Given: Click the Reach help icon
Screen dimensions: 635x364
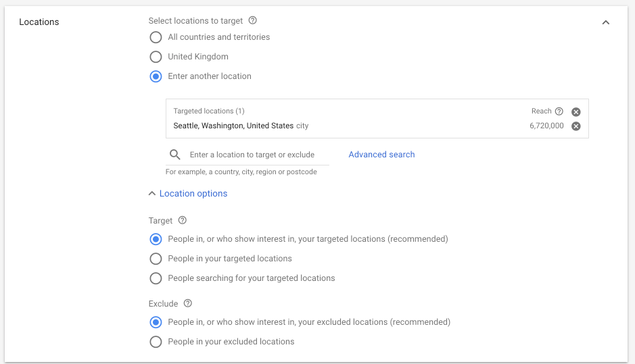Looking at the screenshot, I should [x=559, y=111].
